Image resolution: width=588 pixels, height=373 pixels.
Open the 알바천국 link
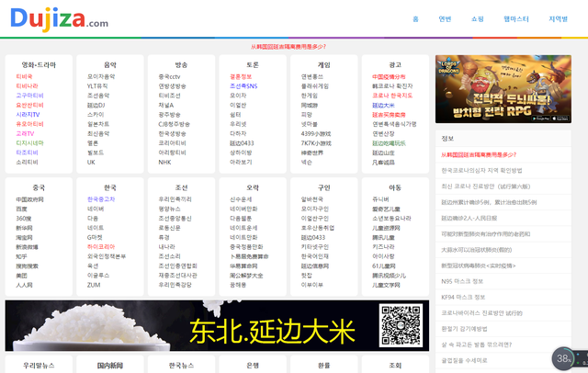point(312,199)
